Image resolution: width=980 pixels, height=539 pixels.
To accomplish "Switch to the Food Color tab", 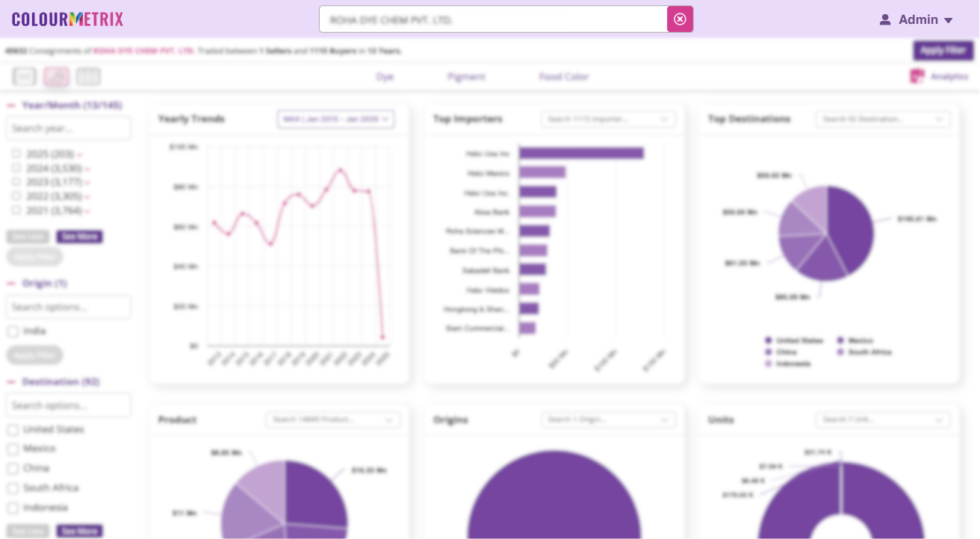I will pyautogui.click(x=564, y=77).
